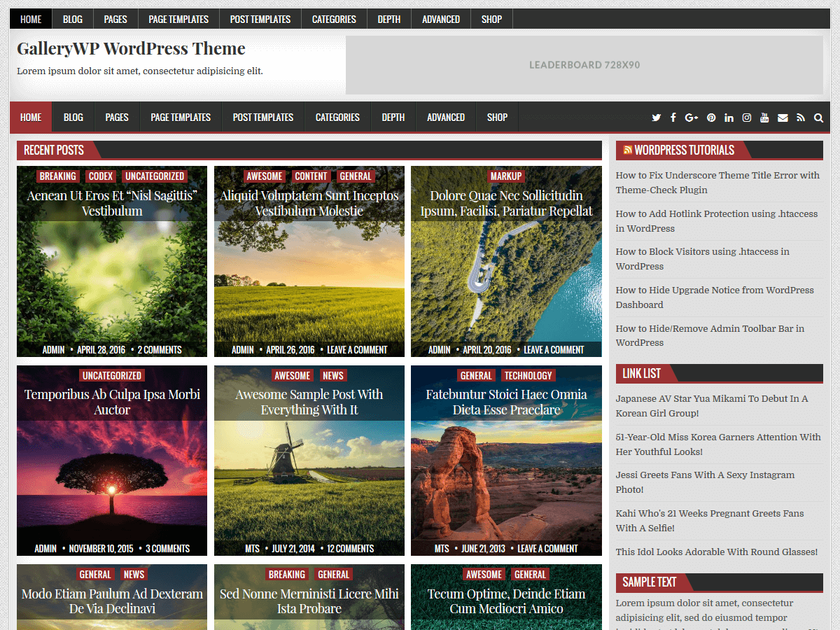Open Categories in the top black menu bar

click(334, 20)
